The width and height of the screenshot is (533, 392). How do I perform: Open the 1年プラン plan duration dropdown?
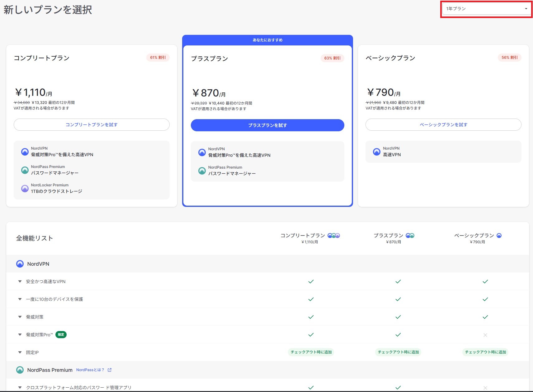486,9
